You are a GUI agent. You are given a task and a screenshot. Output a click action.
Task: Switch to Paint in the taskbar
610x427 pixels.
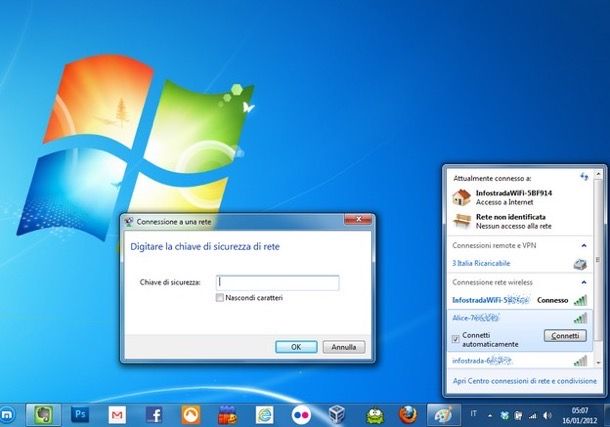[443, 415]
